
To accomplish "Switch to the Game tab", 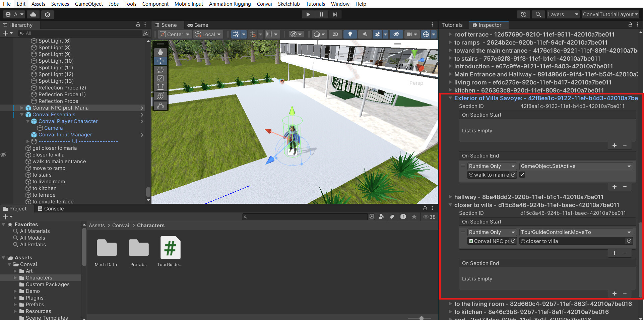I will pos(198,25).
